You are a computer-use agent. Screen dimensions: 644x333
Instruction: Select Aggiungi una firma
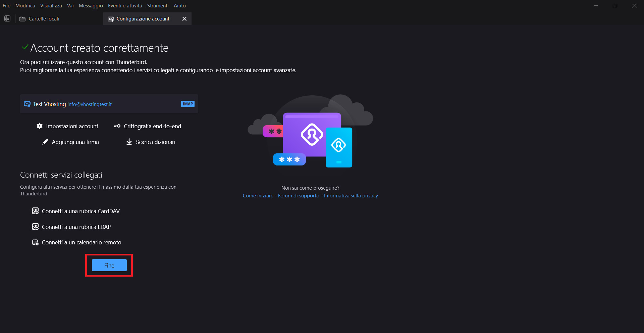coord(70,142)
